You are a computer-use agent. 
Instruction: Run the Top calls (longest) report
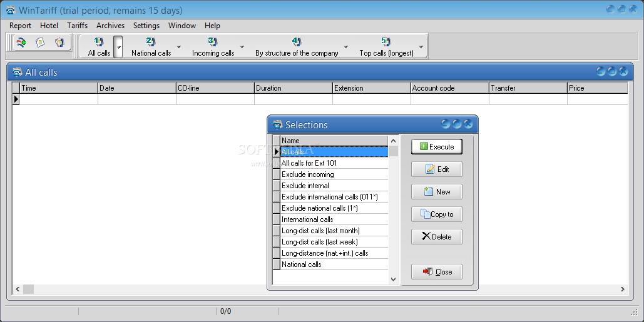click(386, 46)
